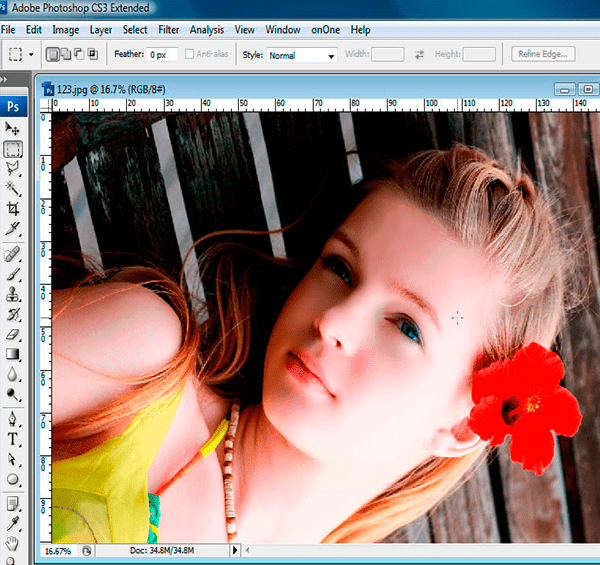Open the Layer menu

coord(101,30)
